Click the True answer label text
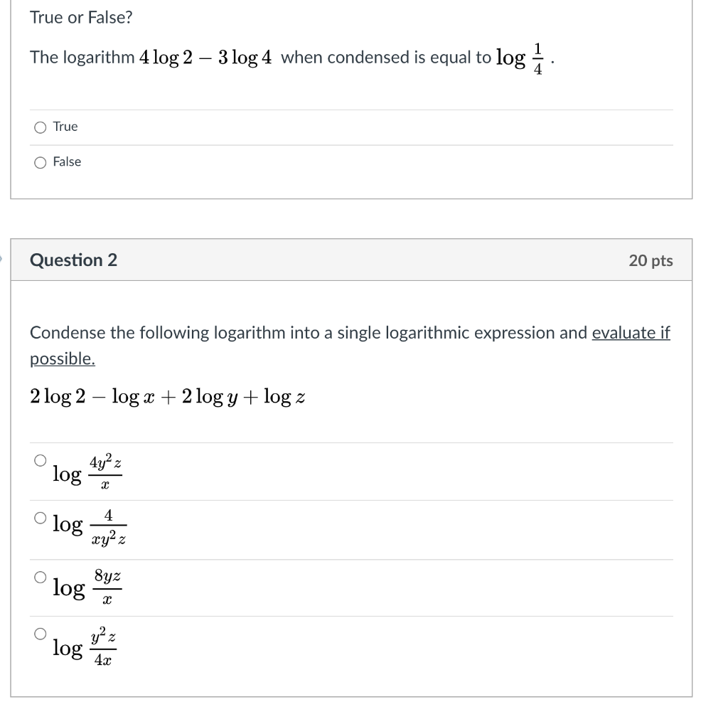Screen dimensions: 728x702 (64, 126)
